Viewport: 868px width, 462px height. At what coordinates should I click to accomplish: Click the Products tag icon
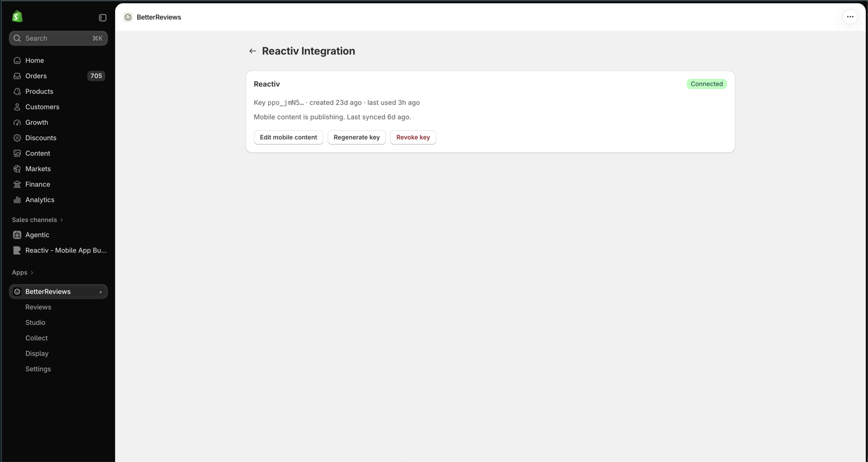[17, 92]
